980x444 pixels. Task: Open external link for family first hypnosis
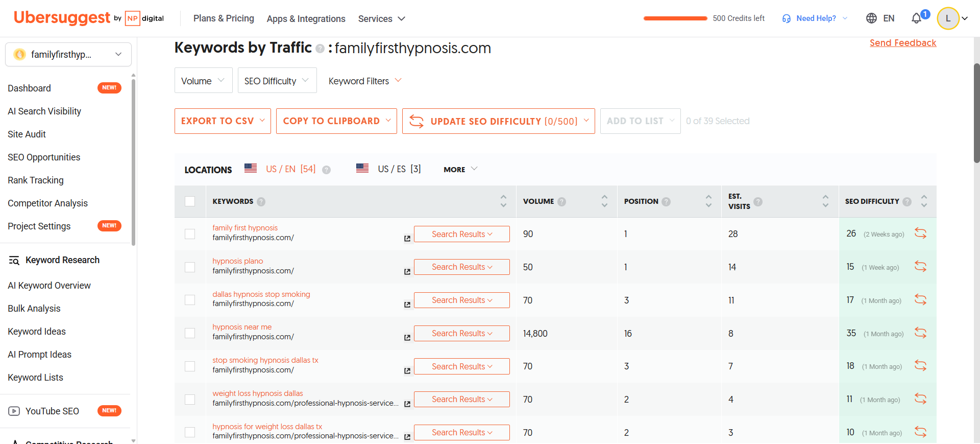coord(407,239)
